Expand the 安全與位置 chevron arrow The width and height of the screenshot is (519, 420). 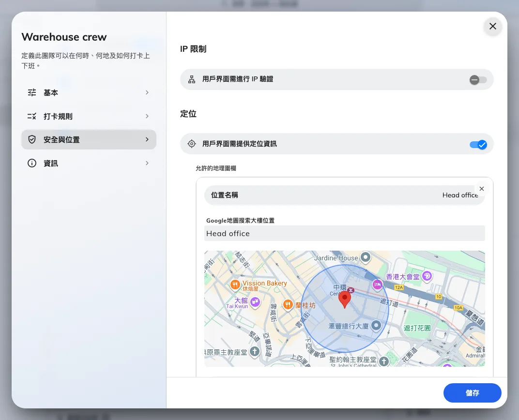click(147, 139)
